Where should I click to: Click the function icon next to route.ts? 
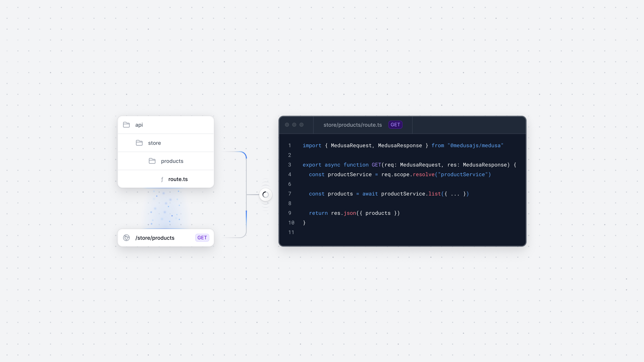tap(162, 179)
